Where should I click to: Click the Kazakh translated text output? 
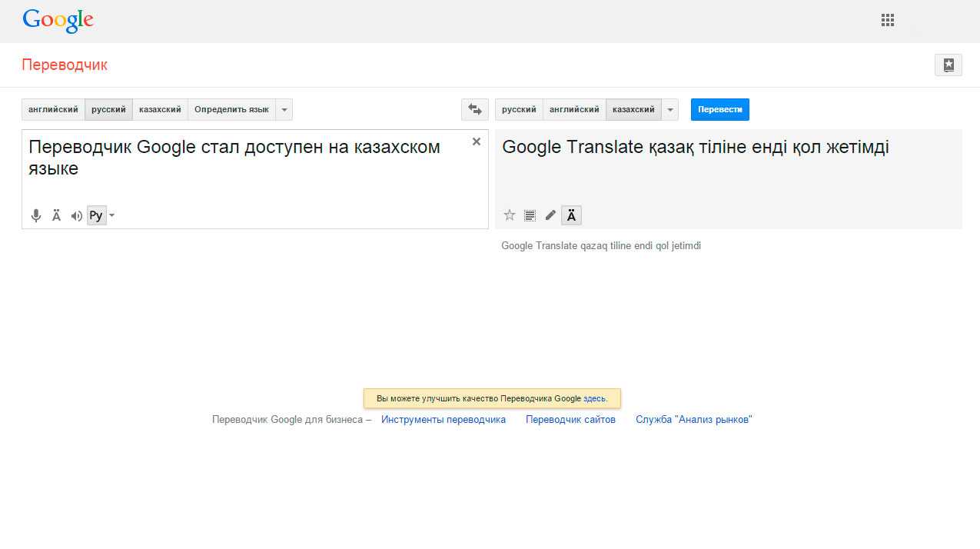[696, 148]
